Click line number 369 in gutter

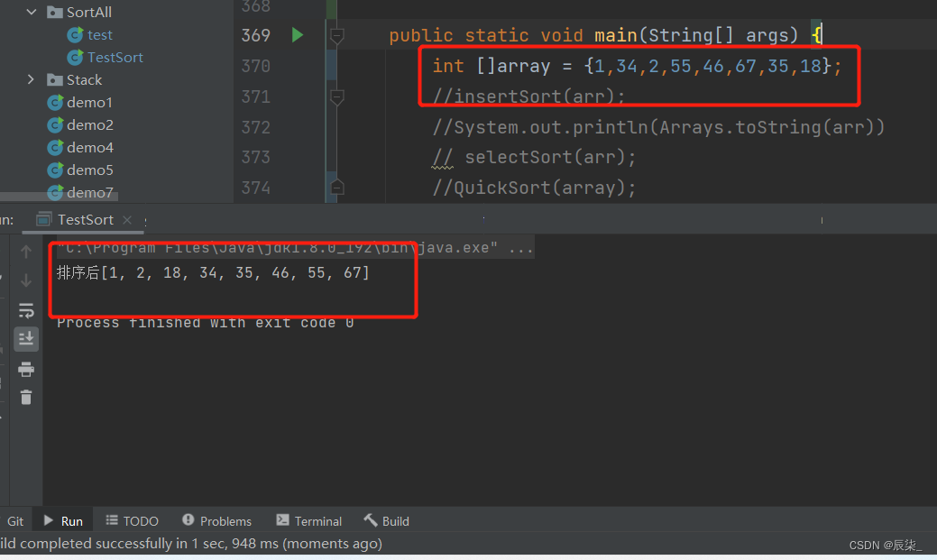coord(256,35)
